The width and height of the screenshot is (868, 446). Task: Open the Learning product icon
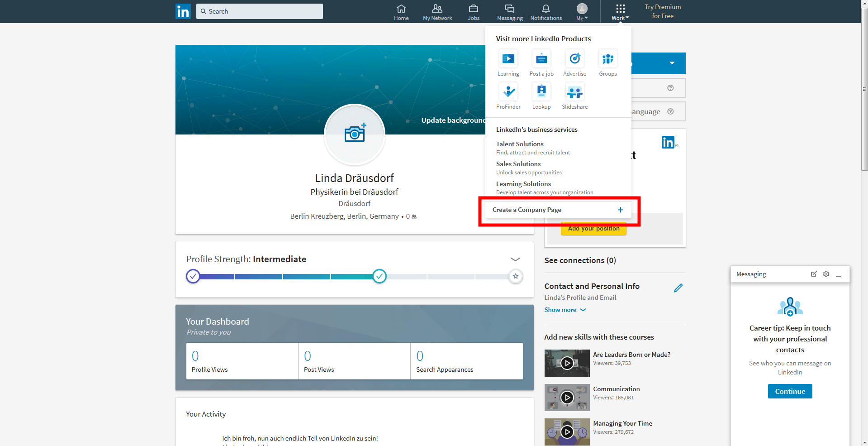click(x=508, y=58)
